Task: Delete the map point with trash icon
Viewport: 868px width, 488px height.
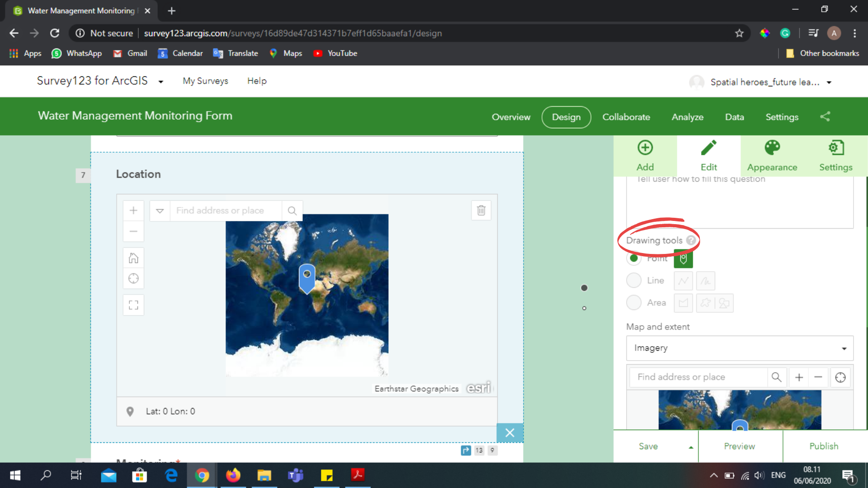Action: coord(481,211)
